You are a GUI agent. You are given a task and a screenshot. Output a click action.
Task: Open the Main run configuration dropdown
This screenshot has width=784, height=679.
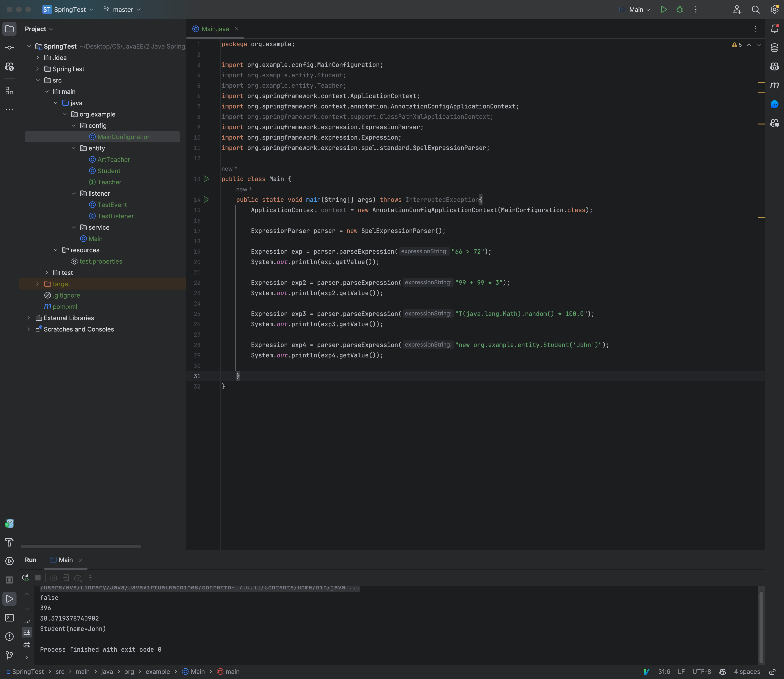(635, 9)
